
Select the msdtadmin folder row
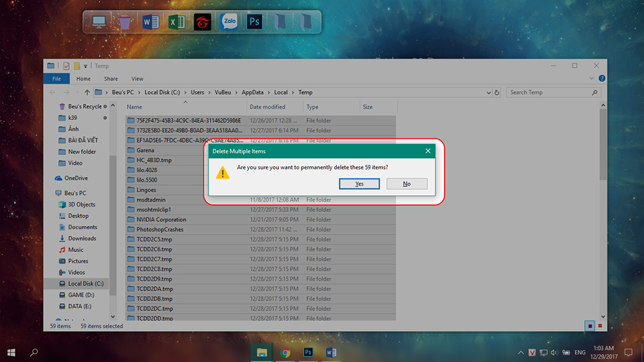260,200
